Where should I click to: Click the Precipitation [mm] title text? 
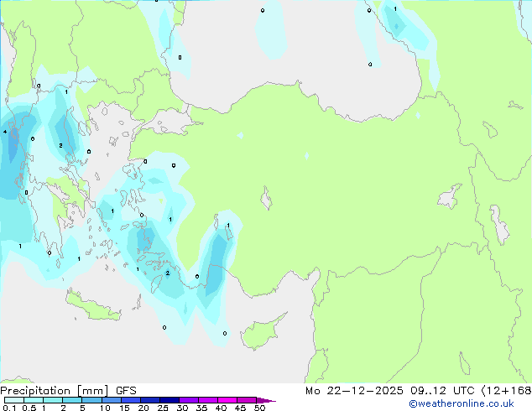point(55,391)
